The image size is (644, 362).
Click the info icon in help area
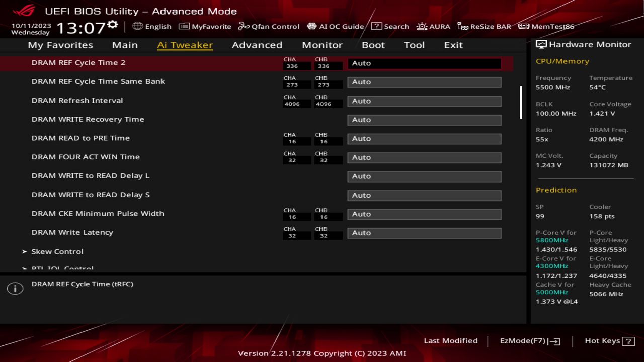[x=15, y=289]
